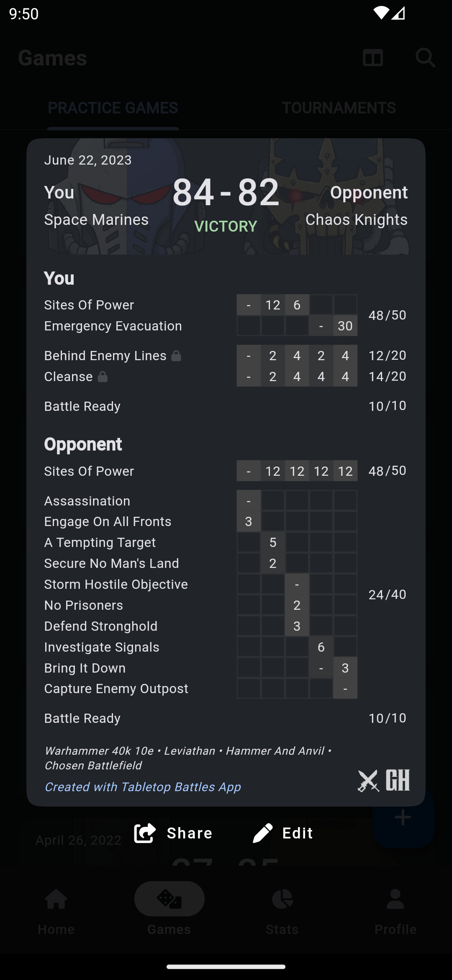
Task: Open Created with Tabletop Battles App link
Action: [x=143, y=787]
